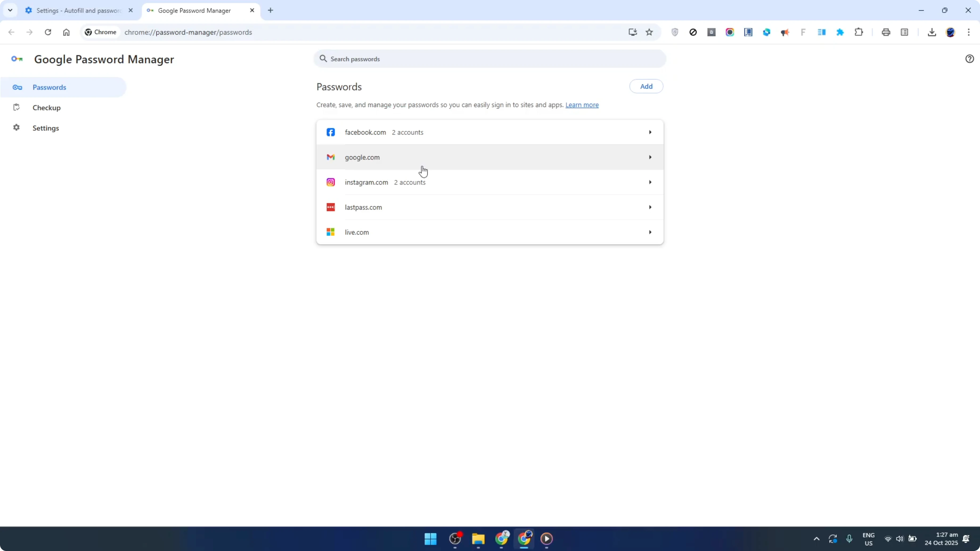Open the clock and date in taskbar

click(941, 539)
